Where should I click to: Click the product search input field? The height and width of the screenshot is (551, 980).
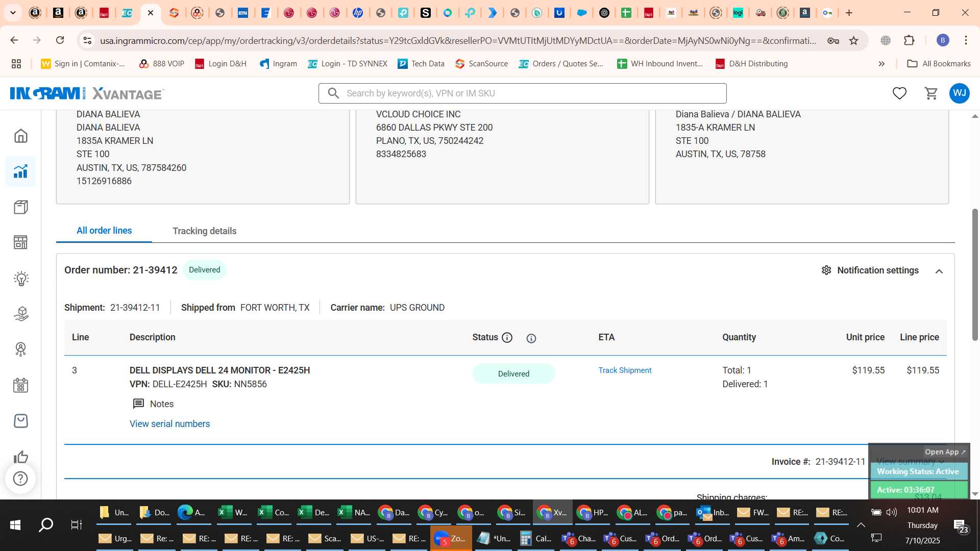(x=523, y=93)
